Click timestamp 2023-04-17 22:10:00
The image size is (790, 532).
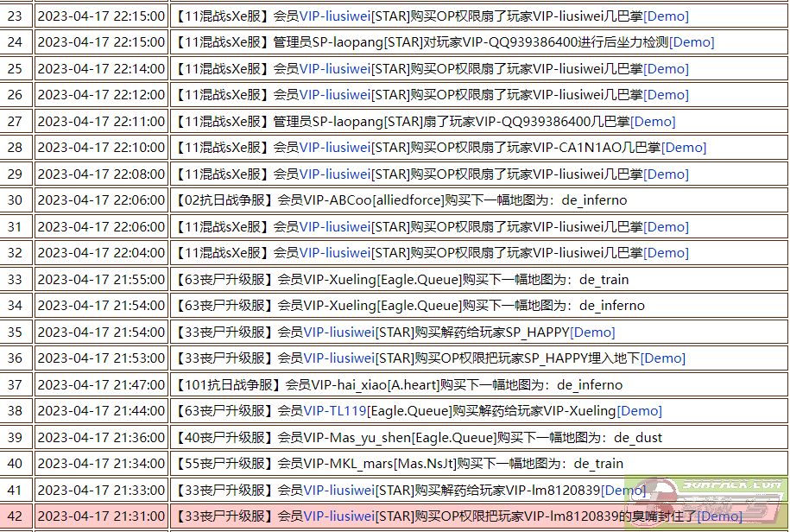[x=101, y=148]
